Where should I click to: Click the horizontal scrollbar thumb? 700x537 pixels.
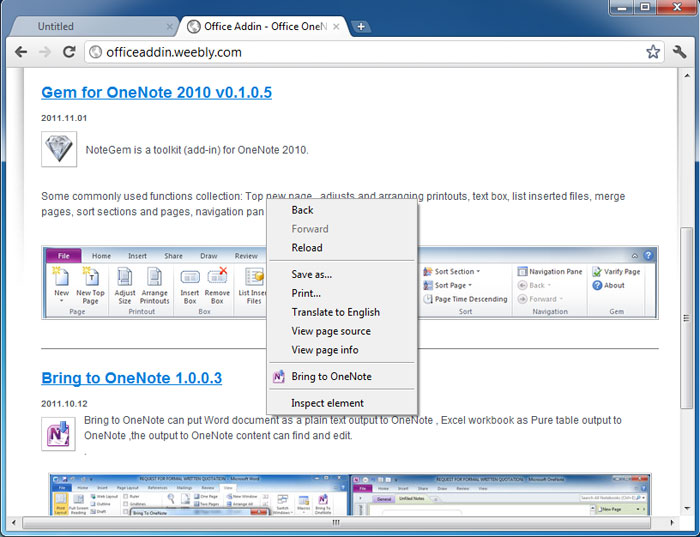click(336, 522)
